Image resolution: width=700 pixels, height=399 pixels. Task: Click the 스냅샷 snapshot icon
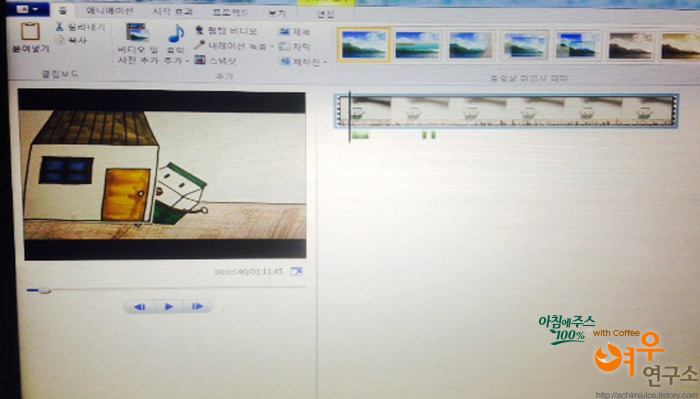(x=200, y=59)
